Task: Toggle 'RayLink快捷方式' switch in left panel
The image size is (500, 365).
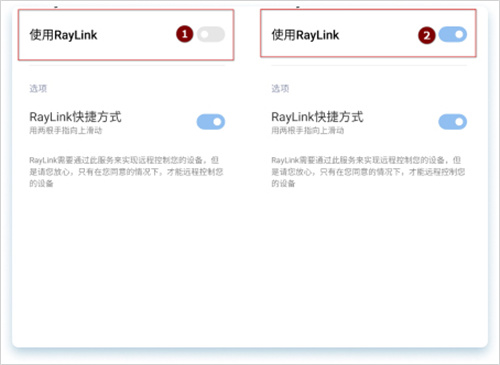Action: tap(211, 122)
